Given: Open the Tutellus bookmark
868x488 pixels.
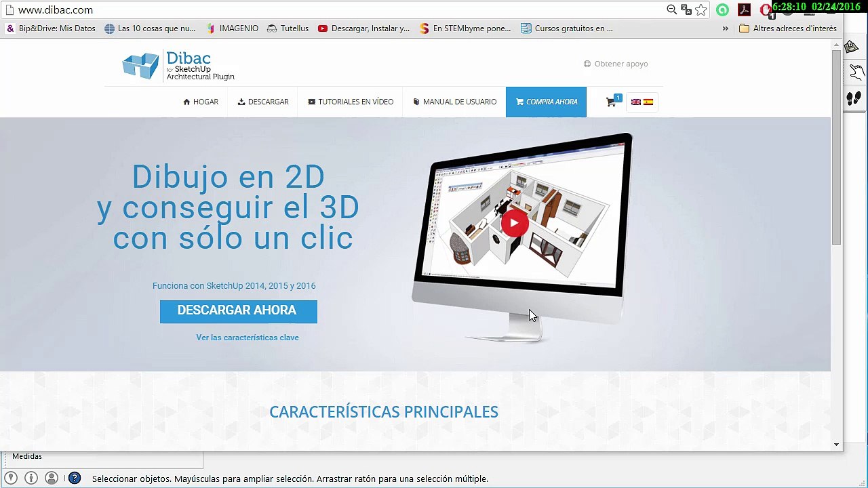Looking at the screenshot, I should pyautogui.click(x=288, y=28).
